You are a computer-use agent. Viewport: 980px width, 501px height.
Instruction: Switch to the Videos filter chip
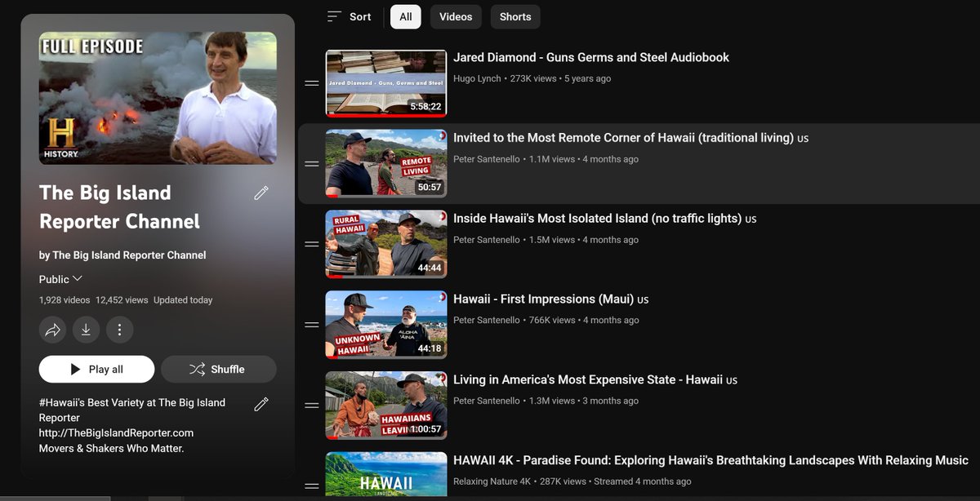point(456,16)
